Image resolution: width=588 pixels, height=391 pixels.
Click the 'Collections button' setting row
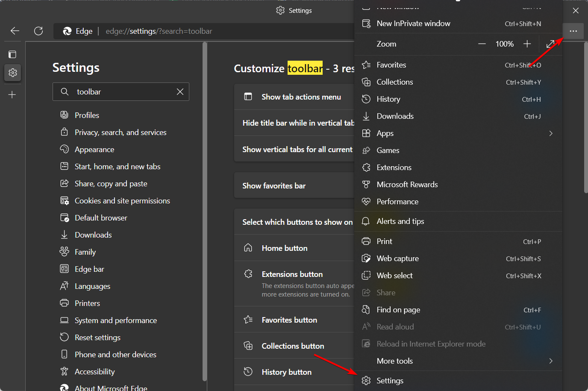tap(294, 346)
